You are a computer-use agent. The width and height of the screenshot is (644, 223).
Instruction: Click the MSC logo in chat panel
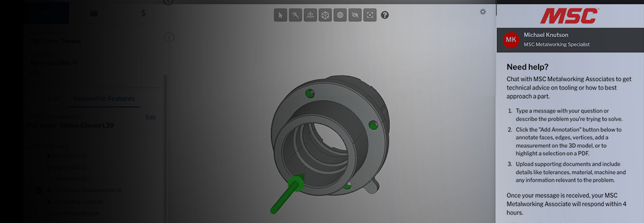click(569, 16)
